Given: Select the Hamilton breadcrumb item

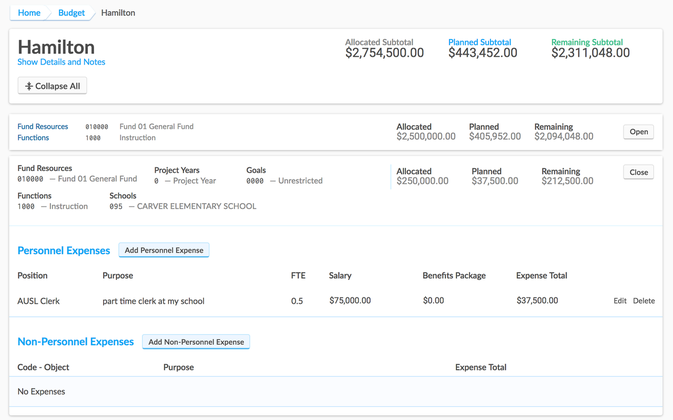Looking at the screenshot, I should [x=118, y=13].
